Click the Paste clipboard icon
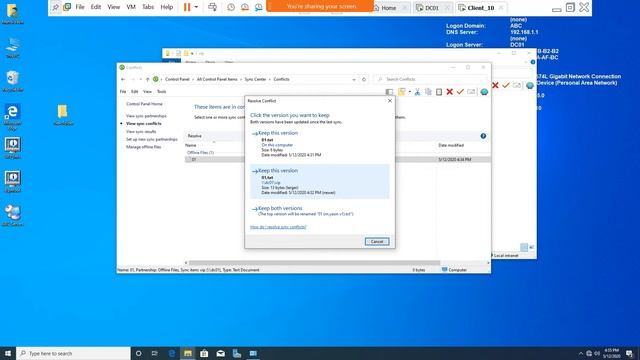Image resolution: width=640 pixels, height=360 pixels. tap(439, 92)
